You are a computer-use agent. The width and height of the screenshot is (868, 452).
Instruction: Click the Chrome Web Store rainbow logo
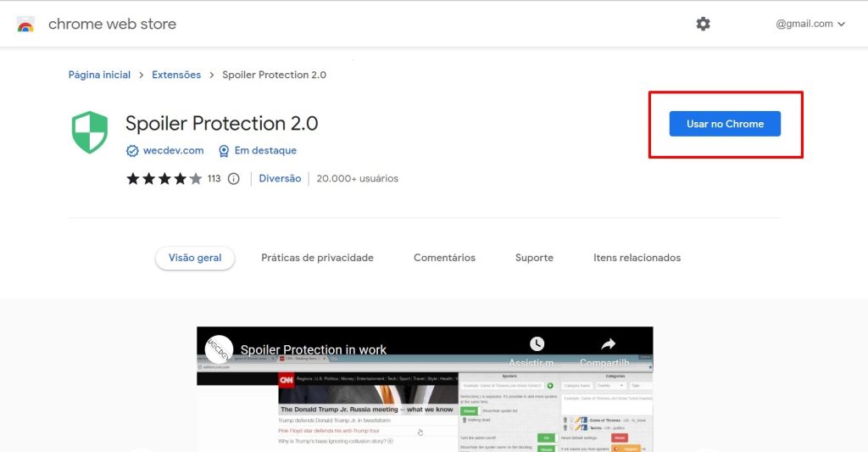(x=25, y=25)
